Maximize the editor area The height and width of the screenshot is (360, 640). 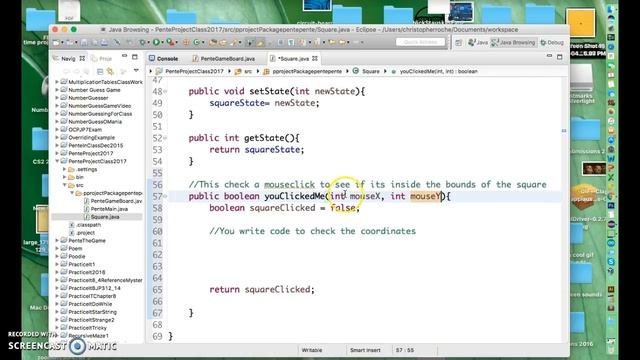pos(560,57)
